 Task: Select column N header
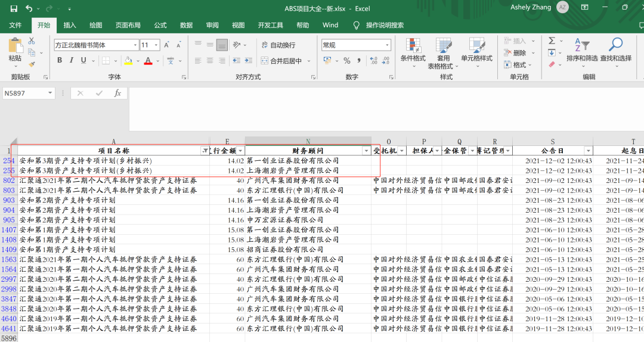(308, 141)
